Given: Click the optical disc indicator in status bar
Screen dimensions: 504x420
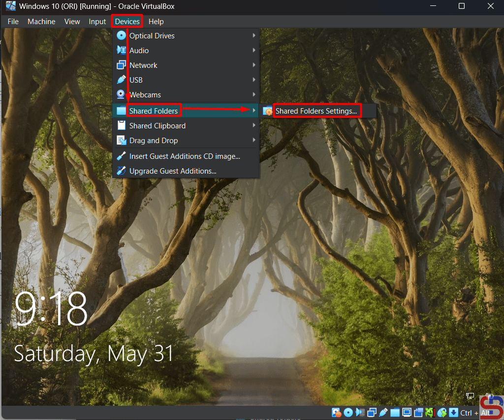Looking at the screenshot, I should (x=348, y=413).
